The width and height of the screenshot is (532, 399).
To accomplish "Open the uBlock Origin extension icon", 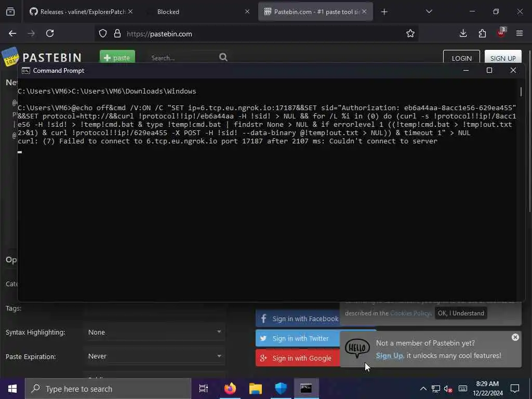I will coord(501,33).
